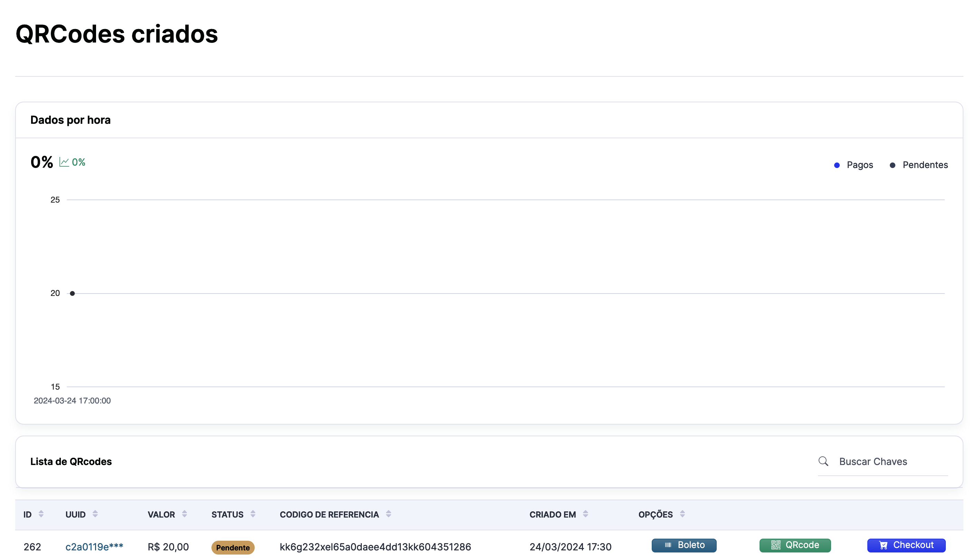This screenshot has width=980, height=558.
Task: Click the cart icon on Checkout button
Action: coord(883,545)
